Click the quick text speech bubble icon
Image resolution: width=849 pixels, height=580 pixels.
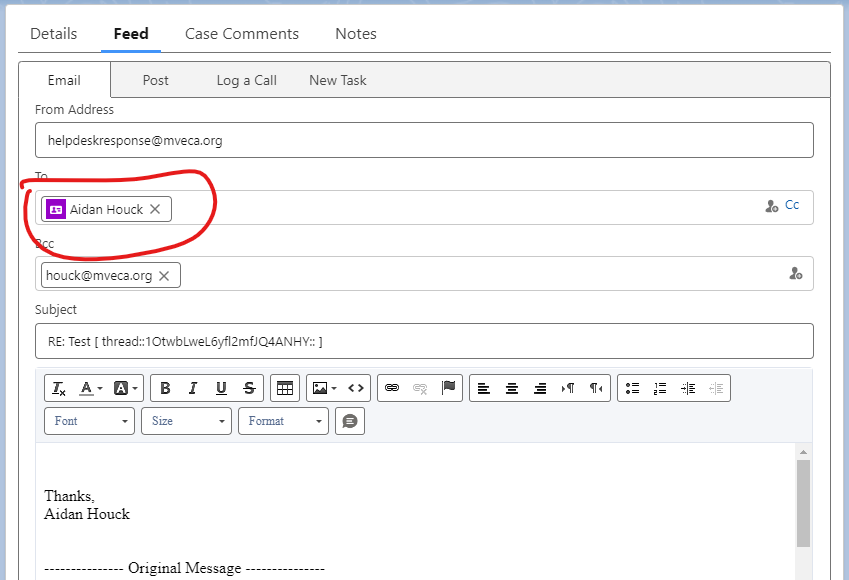(350, 421)
